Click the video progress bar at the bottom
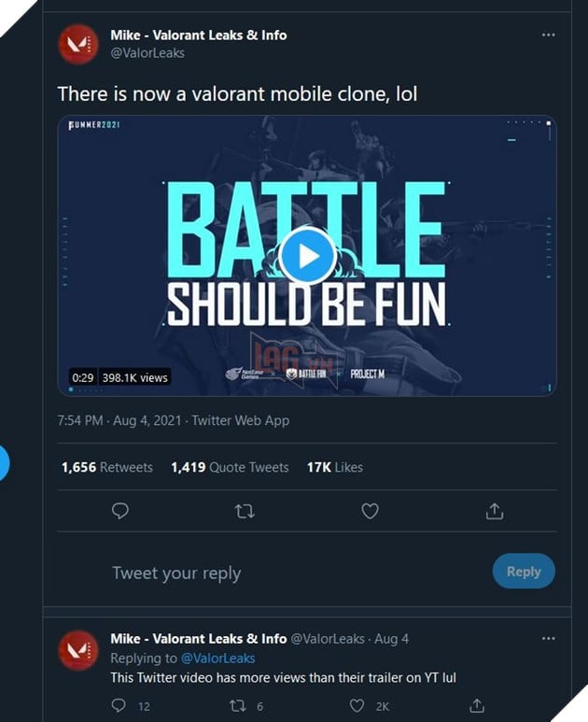The image size is (588, 722). click(308, 389)
